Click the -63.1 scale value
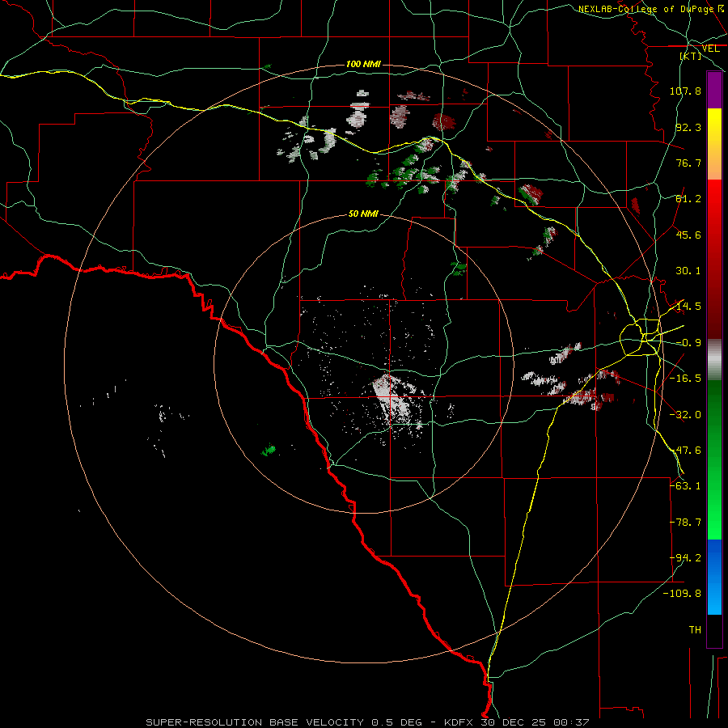The width and height of the screenshot is (728, 728). point(685,486)
